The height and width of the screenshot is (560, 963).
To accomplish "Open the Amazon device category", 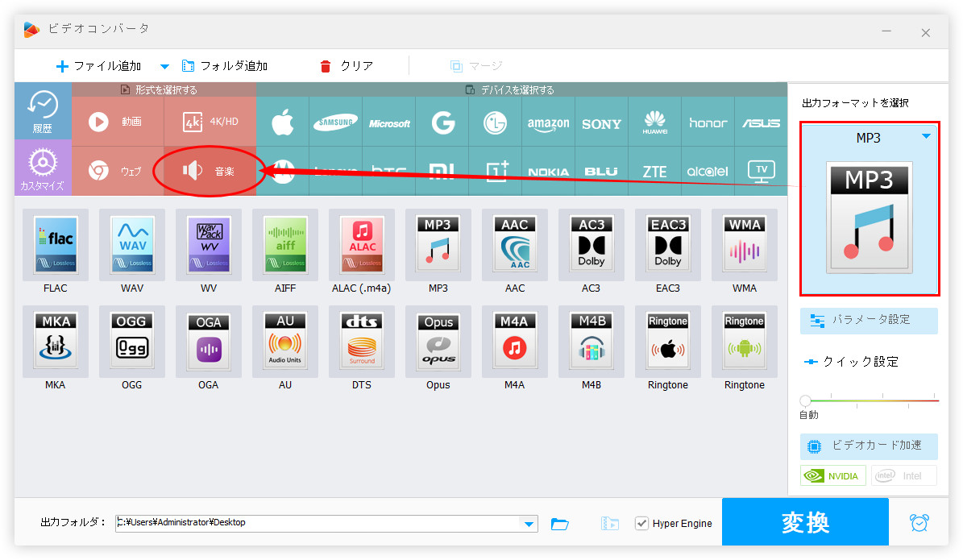I will point(549,122).
